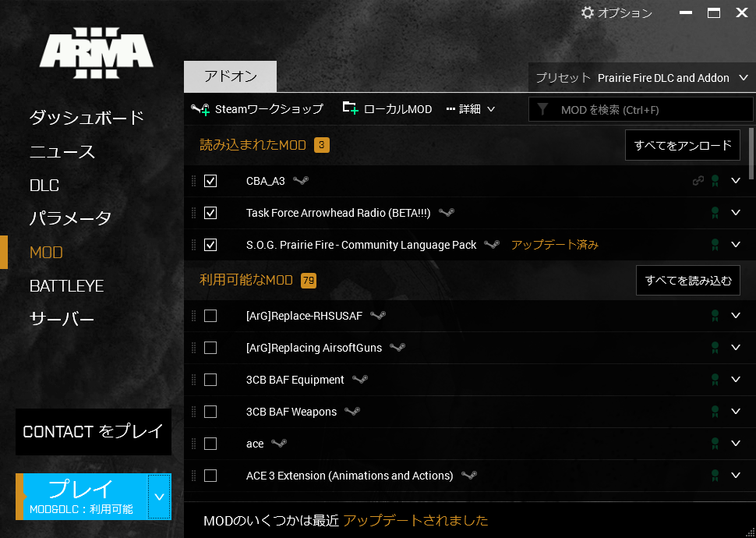Screen dimensions: 756x538
Task: Click Steamワークショップ to add mods
Action: click(x=257, y=109)
